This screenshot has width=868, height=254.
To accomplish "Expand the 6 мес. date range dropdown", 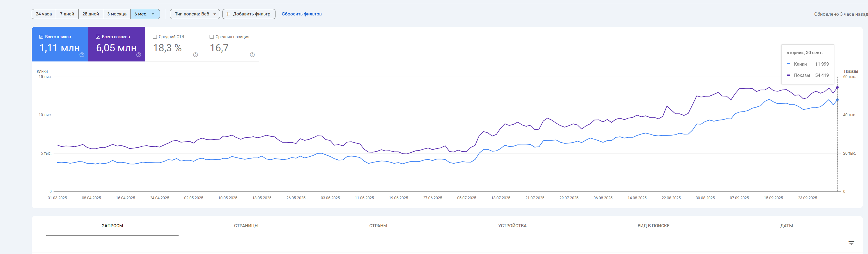I will point(145,14).
